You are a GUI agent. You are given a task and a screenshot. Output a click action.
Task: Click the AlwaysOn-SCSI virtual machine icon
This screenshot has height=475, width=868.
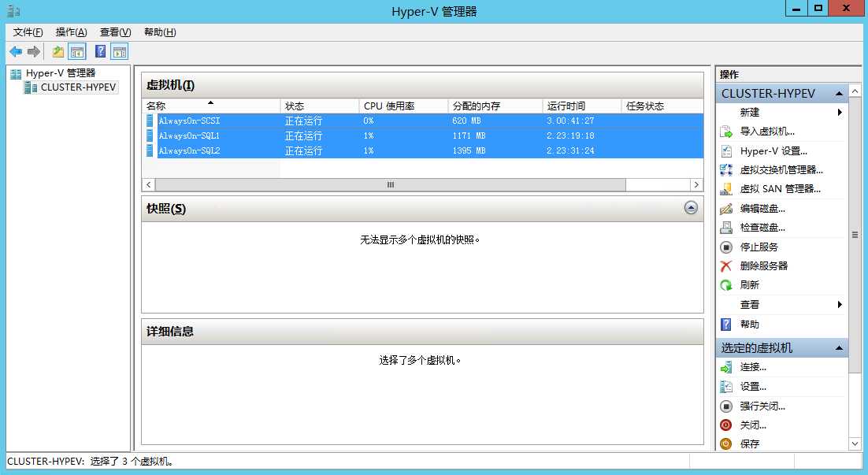point(150,121)
